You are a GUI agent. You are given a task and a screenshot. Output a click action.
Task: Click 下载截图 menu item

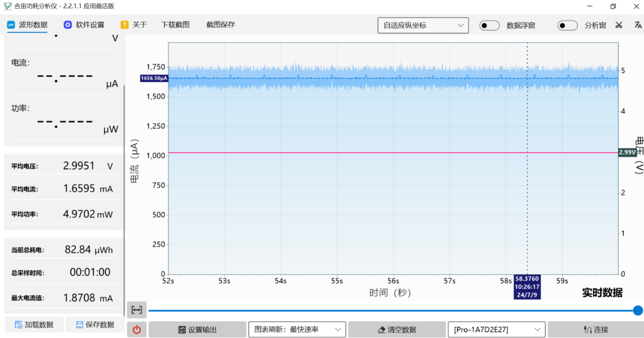tap(175, 25)
